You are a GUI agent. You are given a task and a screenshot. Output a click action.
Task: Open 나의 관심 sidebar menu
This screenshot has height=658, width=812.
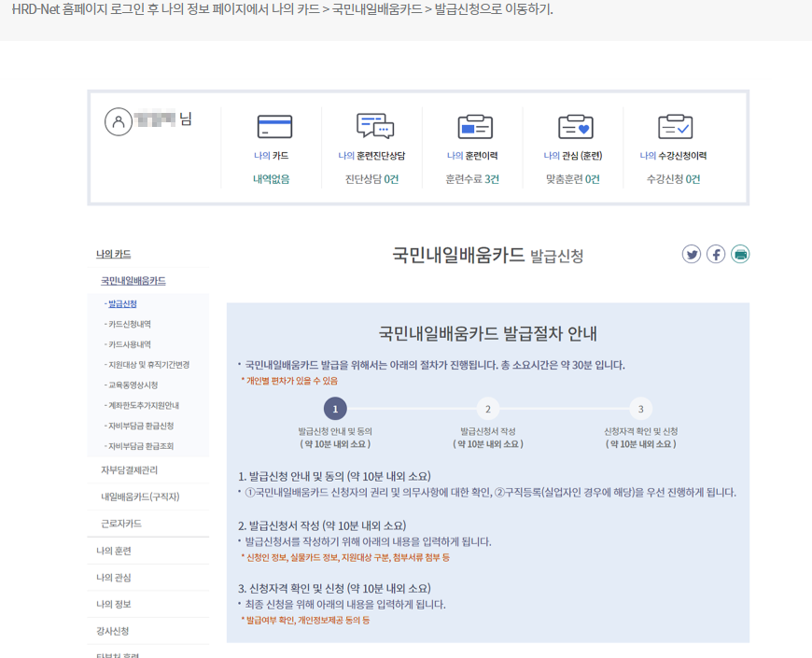114,578
